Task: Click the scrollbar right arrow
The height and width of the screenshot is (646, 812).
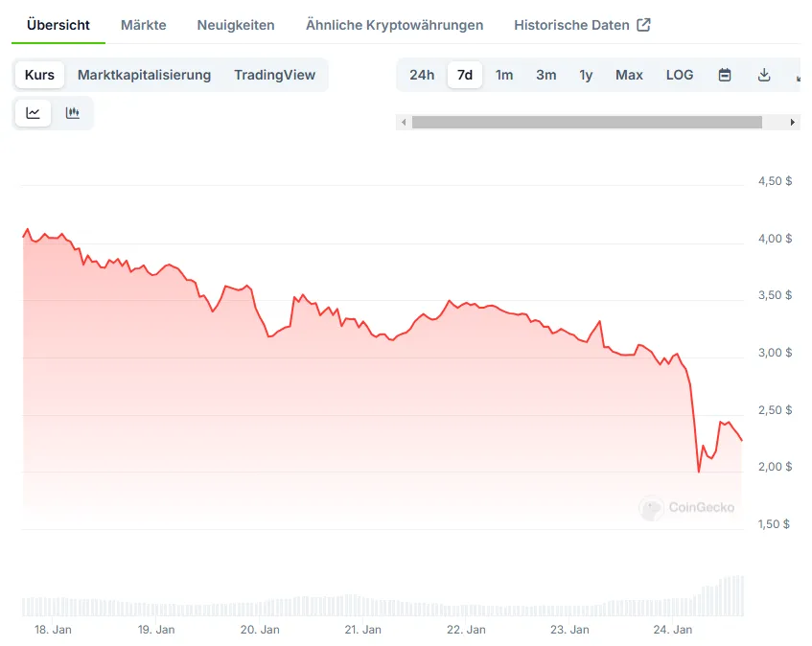Action: 792,122
